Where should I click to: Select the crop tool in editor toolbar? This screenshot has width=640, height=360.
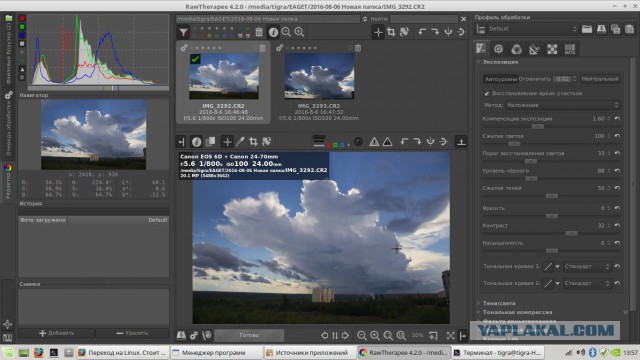coord(253,142)
